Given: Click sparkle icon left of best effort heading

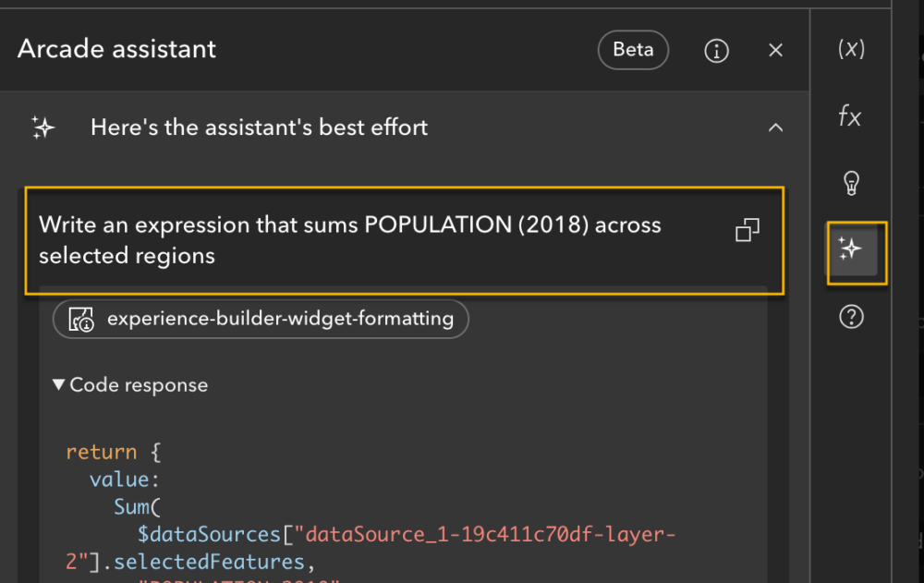Looking at the screenshot, I should pyautogui.click(x=43, y=128).
